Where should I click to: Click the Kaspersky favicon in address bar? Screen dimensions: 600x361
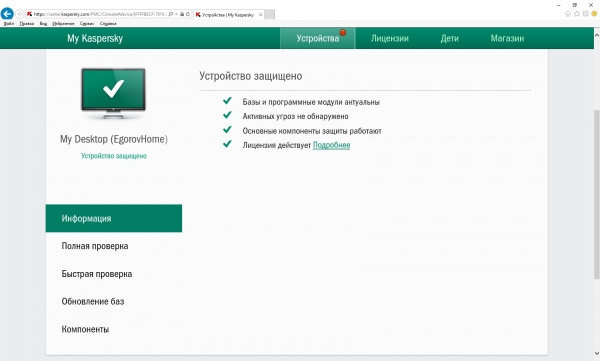point(29,14)
